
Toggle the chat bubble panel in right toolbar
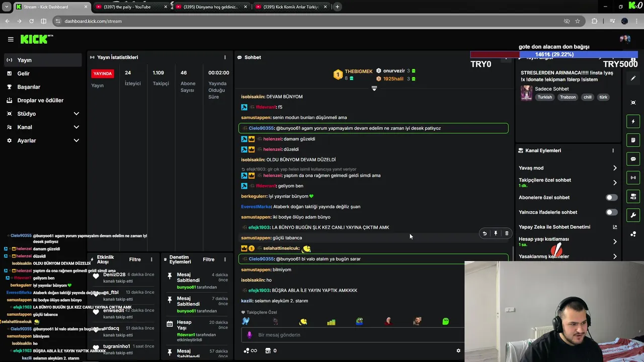[633, 159]
